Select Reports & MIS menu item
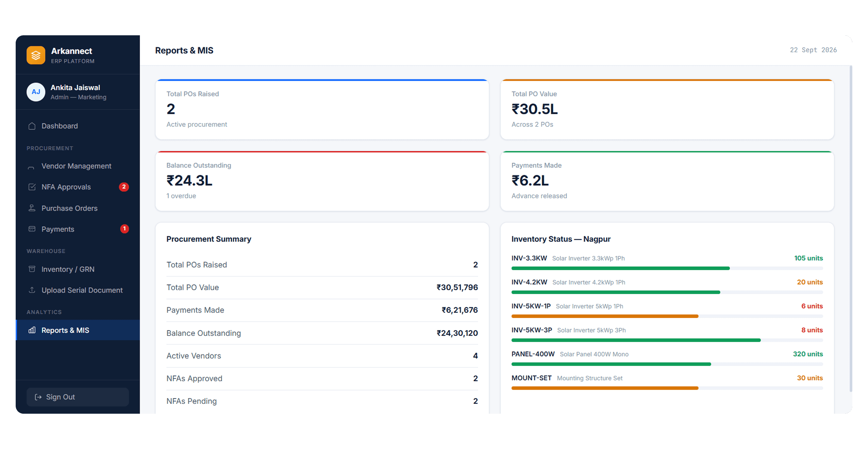The height and width of the screenshot is (449, 868). [78, 330]
